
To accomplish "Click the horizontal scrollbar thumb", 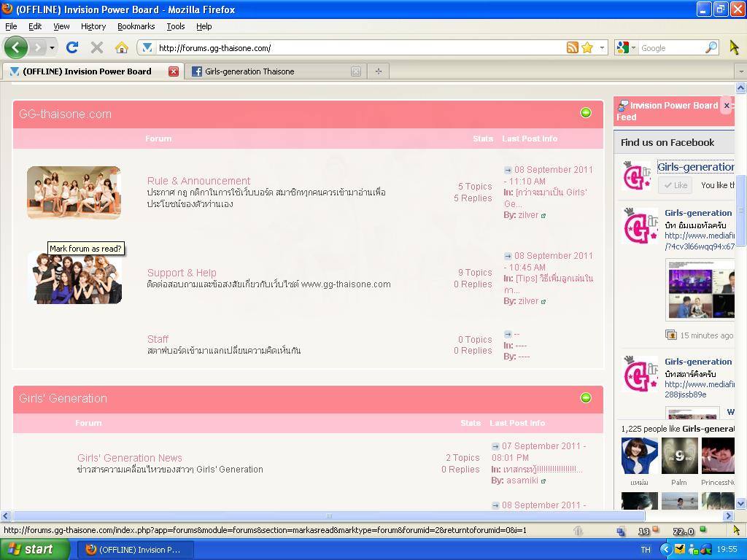I will [329, 516].
